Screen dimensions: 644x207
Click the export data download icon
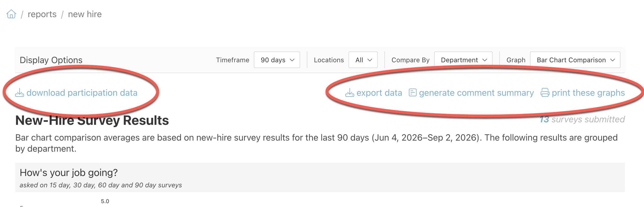pos(350,93)
